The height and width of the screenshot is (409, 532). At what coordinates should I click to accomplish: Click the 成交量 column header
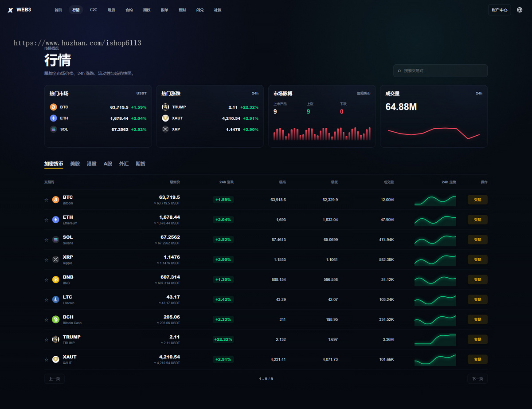[x=389, y=182]
